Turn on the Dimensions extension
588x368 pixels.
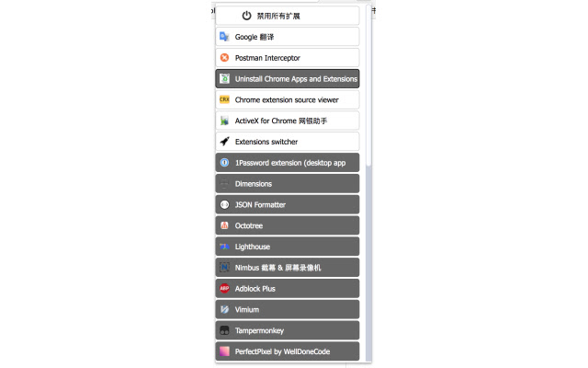[288, 184]
